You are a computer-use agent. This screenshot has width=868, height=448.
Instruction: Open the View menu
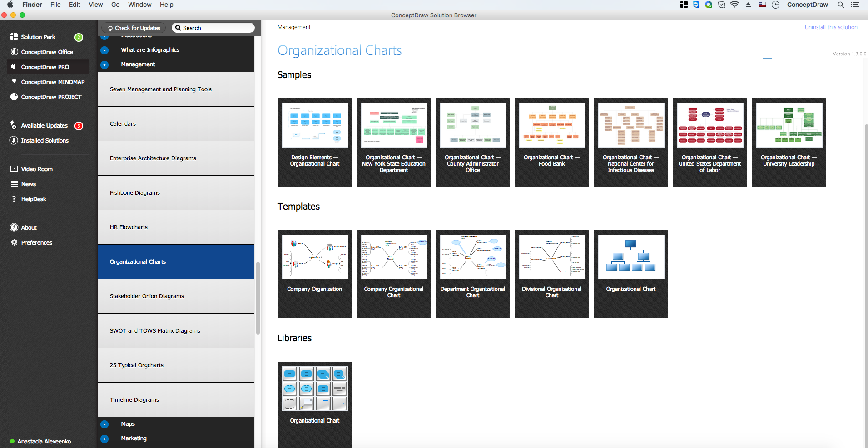click(95, 5)
